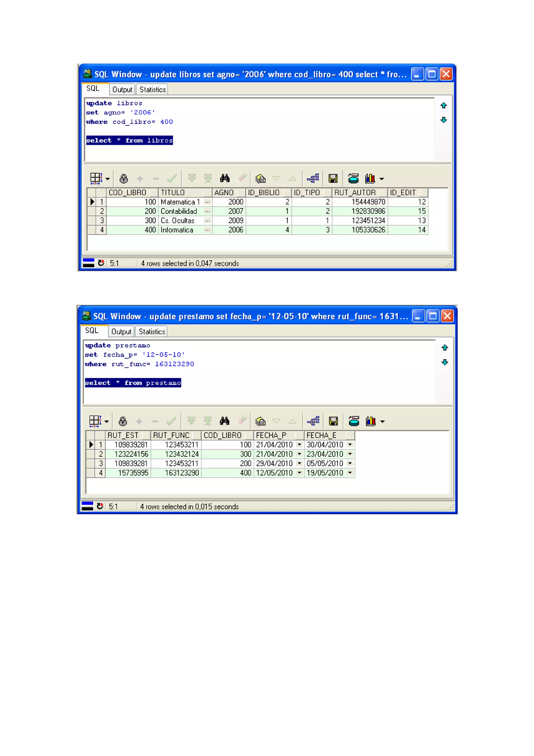534x756 pixels.
Task: Click post changes checkmark in libros window
Action: coord(172,178)
